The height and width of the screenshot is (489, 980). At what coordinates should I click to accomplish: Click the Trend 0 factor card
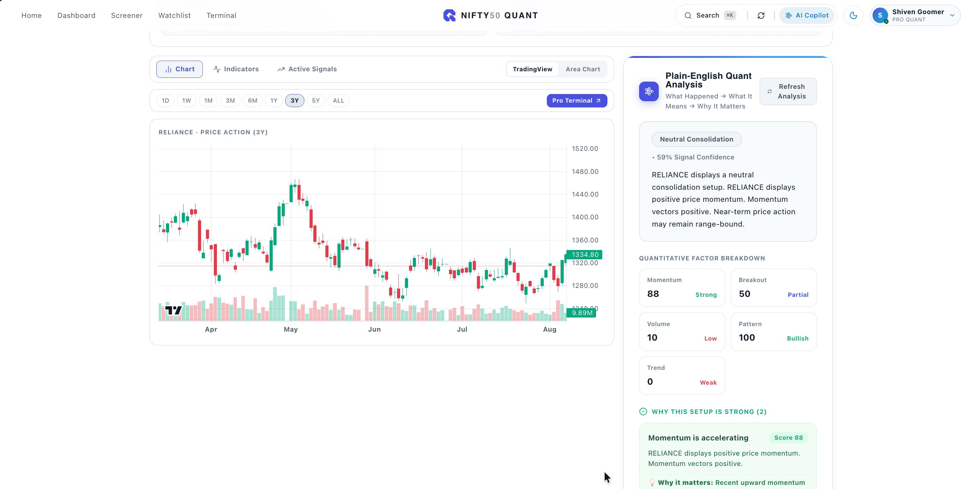(682, 375)
